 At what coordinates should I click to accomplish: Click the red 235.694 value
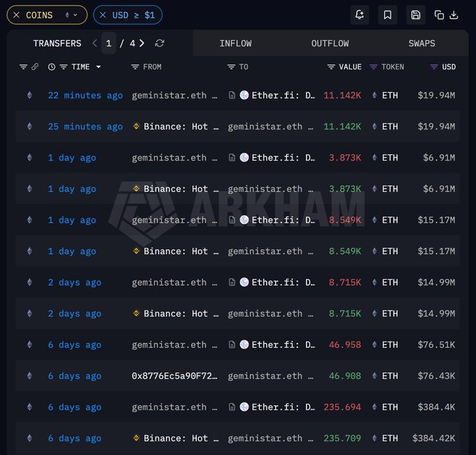coord(342,407)
